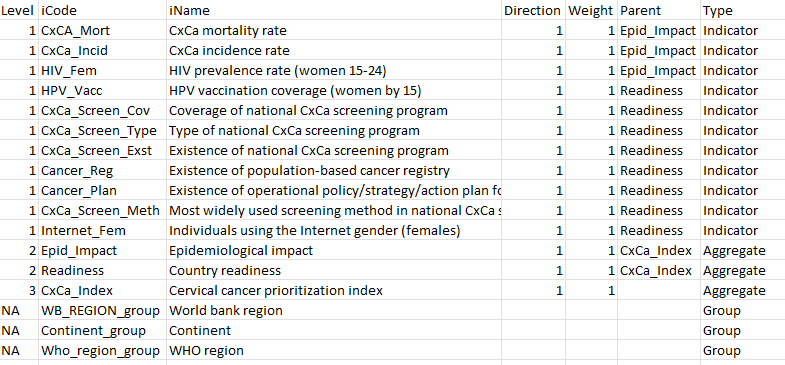This screenshot has height=365, width=785.
Task: Select the CxCa_Screen_Type cell
Action: click(x=102, y=131)
